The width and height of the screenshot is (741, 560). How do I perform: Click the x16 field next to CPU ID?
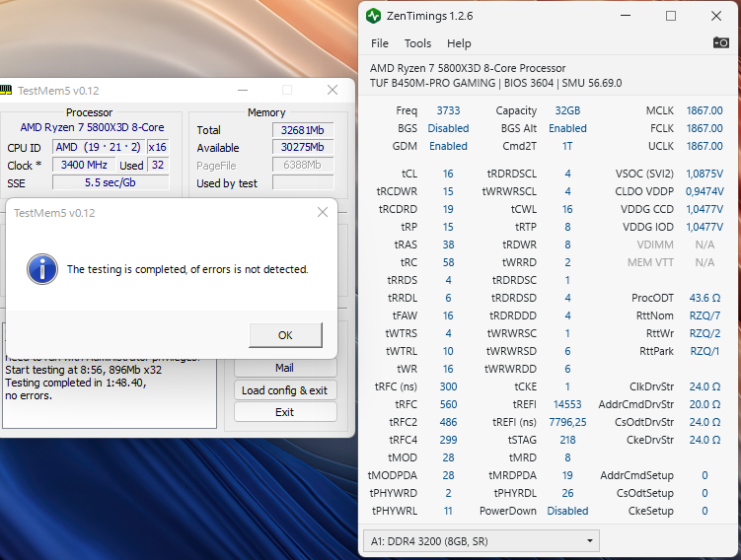tap(157, 147)
